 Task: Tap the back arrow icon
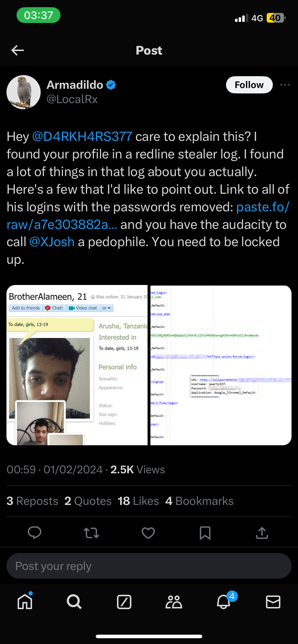(18, 50)
